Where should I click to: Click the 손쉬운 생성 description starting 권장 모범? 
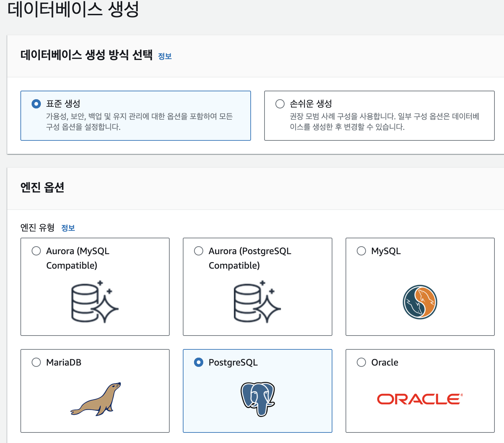pyautogui.click(x=384, y=122)
